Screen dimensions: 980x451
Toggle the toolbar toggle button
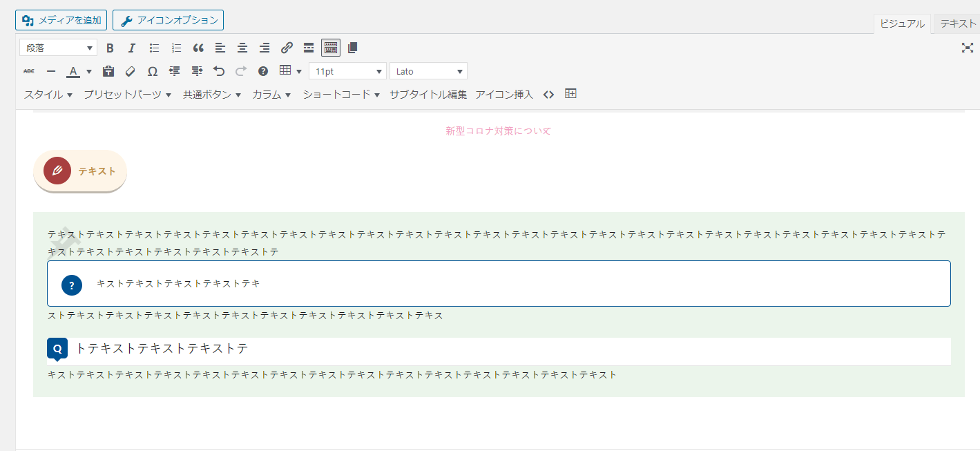(331, 48)
